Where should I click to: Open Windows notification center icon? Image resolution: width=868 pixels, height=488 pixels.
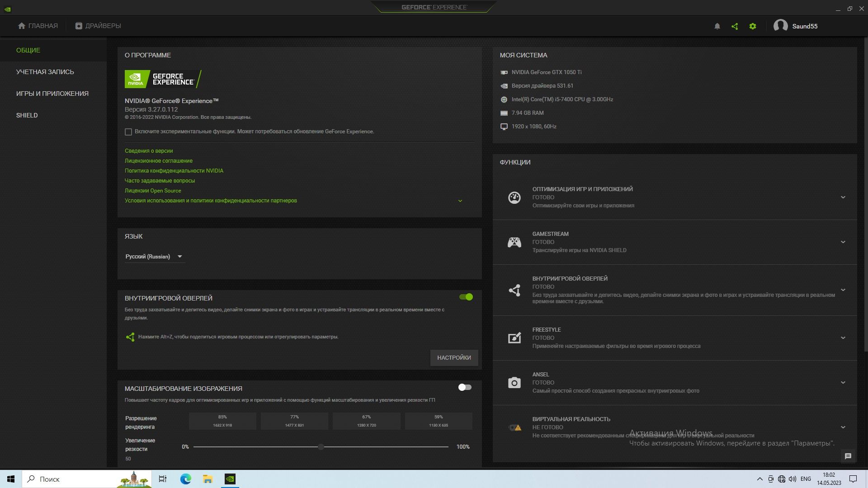click(853, 479)
